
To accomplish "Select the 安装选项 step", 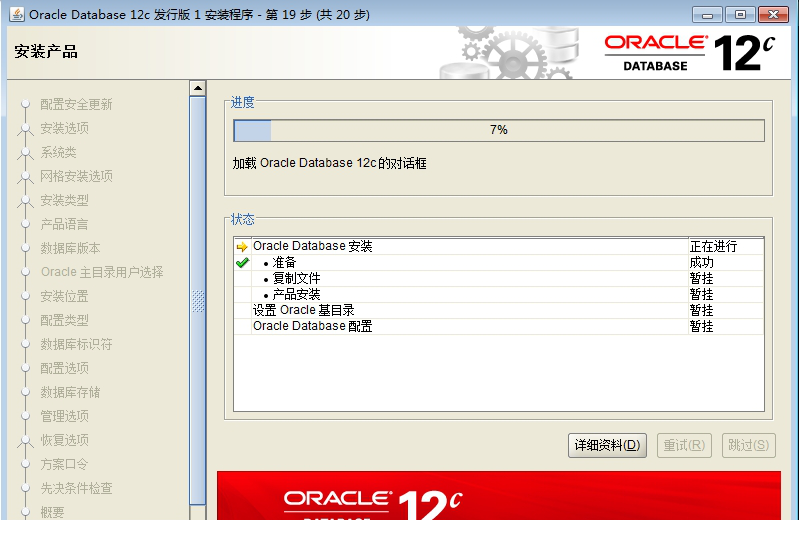I will [64, 128].
